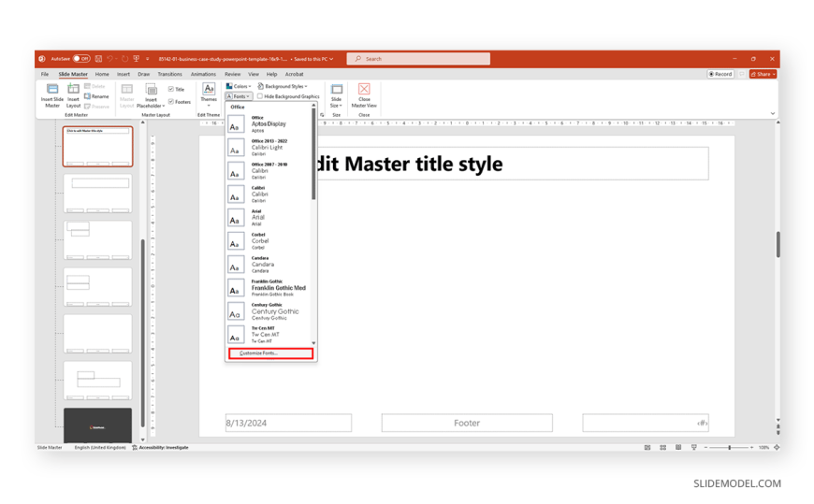
Task: Rename the selected master
Action: pos(96,96)
